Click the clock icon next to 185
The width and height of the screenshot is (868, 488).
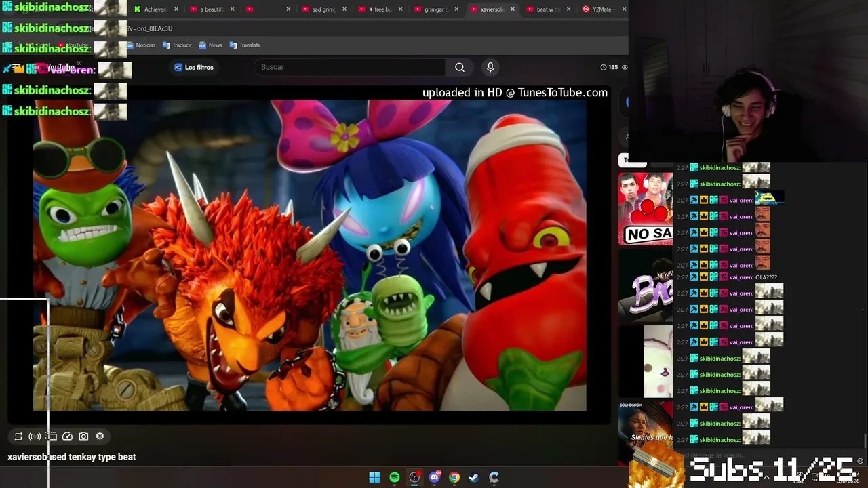tap(603, 67)
